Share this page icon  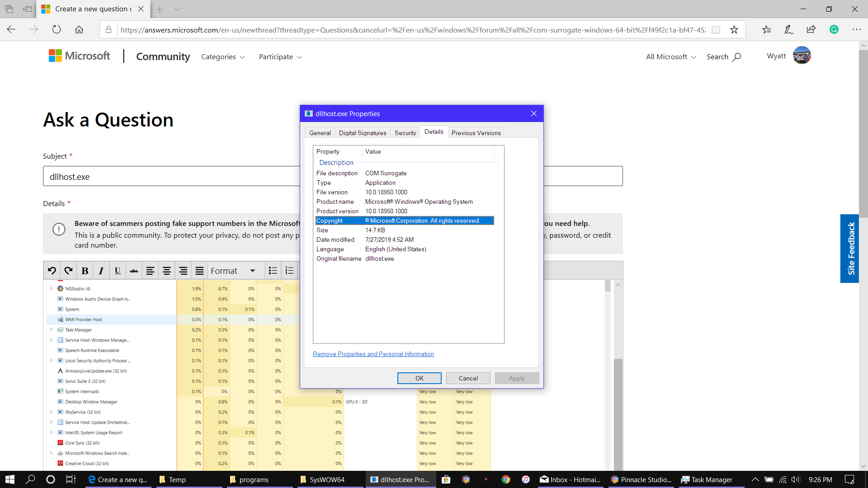click(811, 30)
